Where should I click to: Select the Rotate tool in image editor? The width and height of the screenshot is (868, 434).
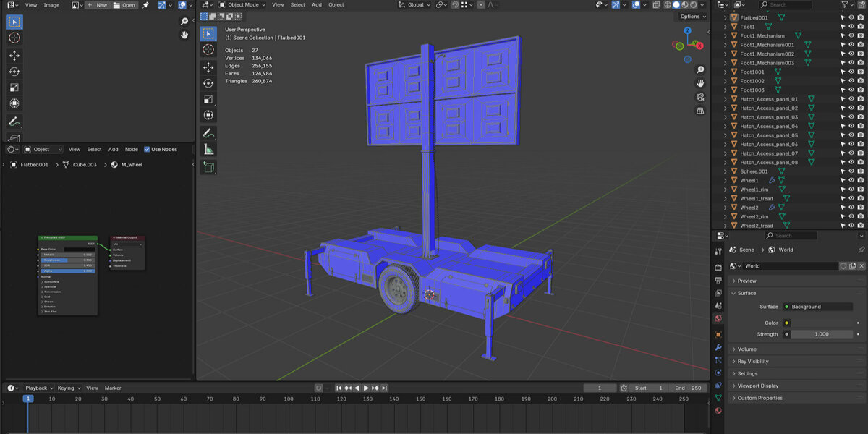point(14,72)
